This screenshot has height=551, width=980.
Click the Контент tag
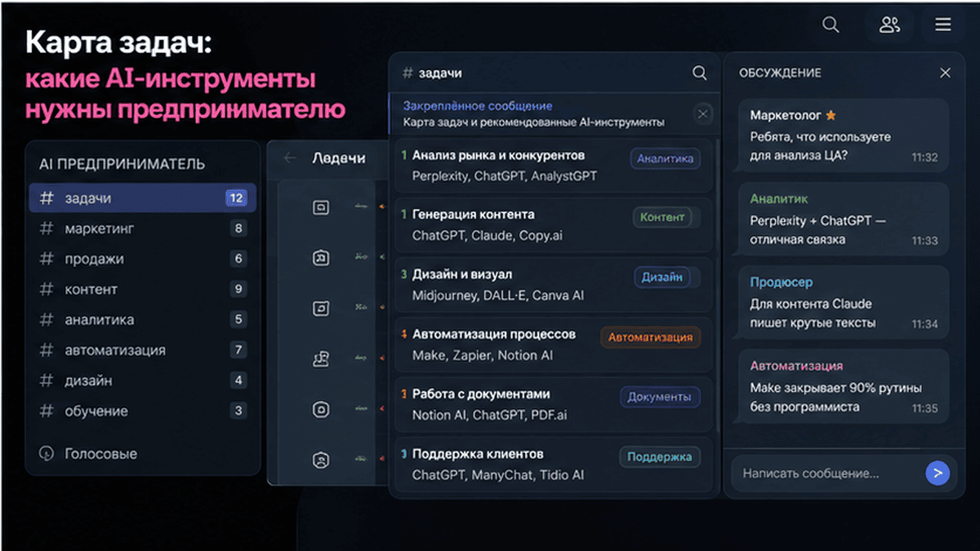tap(662, 217)
